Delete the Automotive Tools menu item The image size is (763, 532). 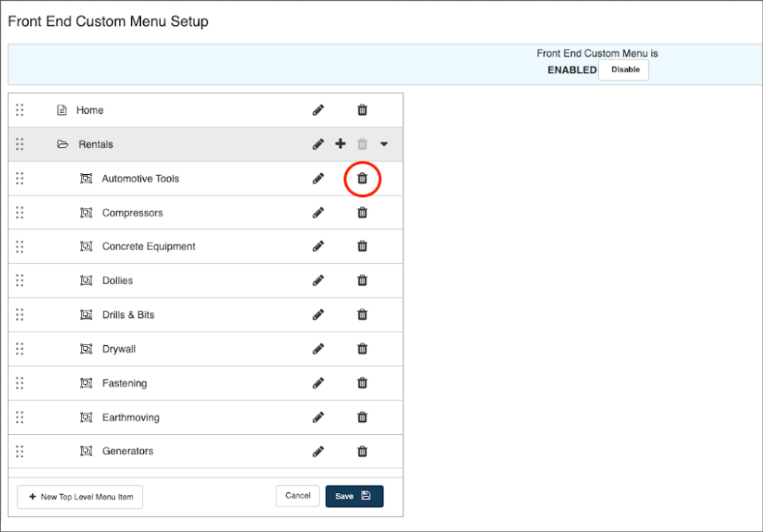(362, 179)
